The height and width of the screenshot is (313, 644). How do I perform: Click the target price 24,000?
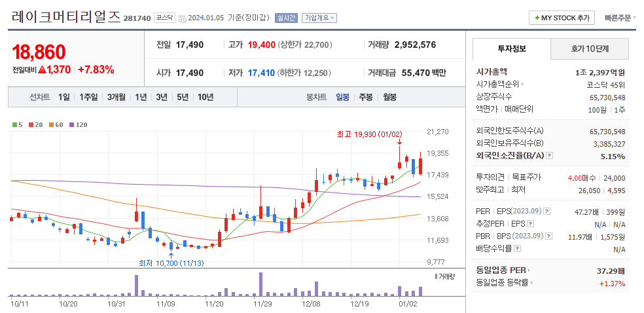pyautogui.click(x=614, y=178)
